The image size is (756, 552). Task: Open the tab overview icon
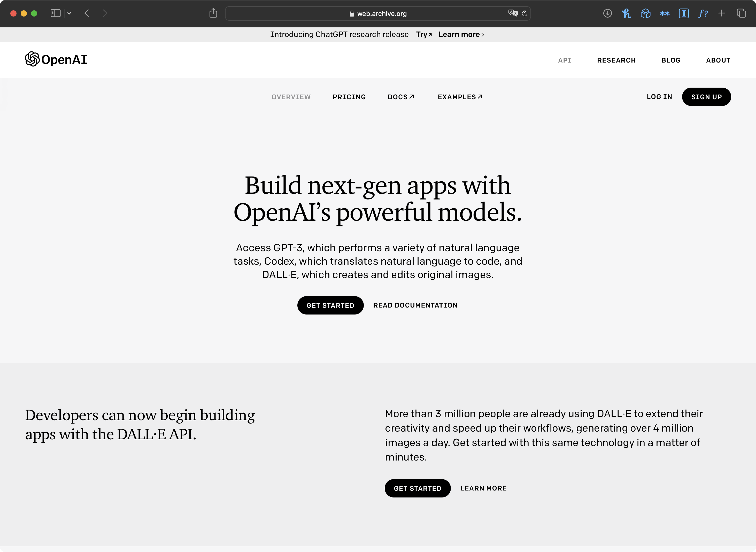pos(741,13)
